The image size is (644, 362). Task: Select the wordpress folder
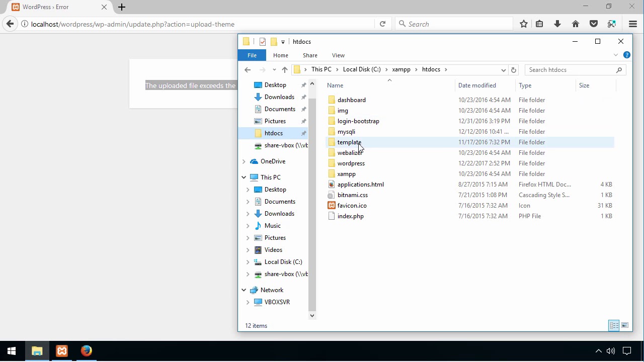pyautogui.click(x=351, y=163)
